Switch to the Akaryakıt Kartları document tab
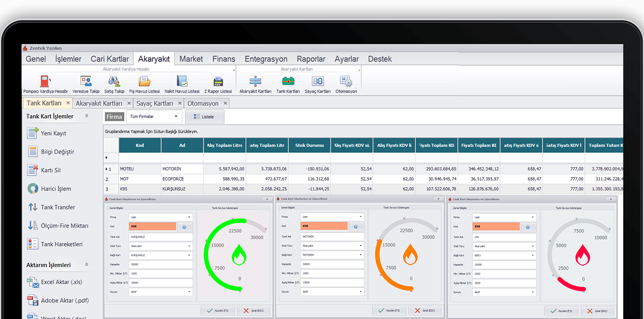 [99, 104]
